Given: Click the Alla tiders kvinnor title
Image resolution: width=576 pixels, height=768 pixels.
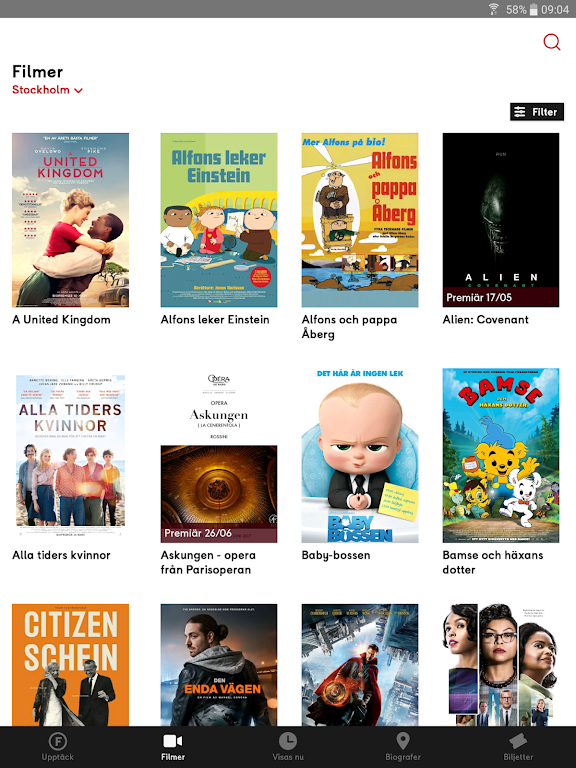Looking at the screenshot, I should point(61,555).
